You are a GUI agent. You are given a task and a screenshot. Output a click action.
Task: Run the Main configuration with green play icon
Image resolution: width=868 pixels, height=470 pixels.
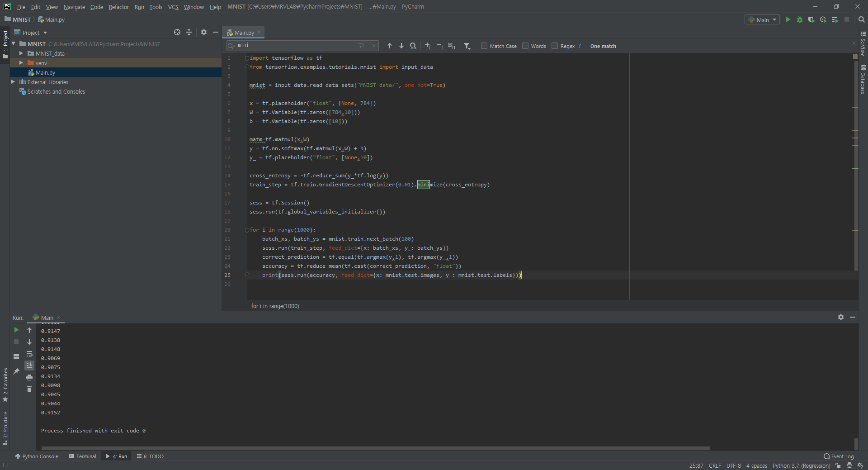[x=788, y=20]
